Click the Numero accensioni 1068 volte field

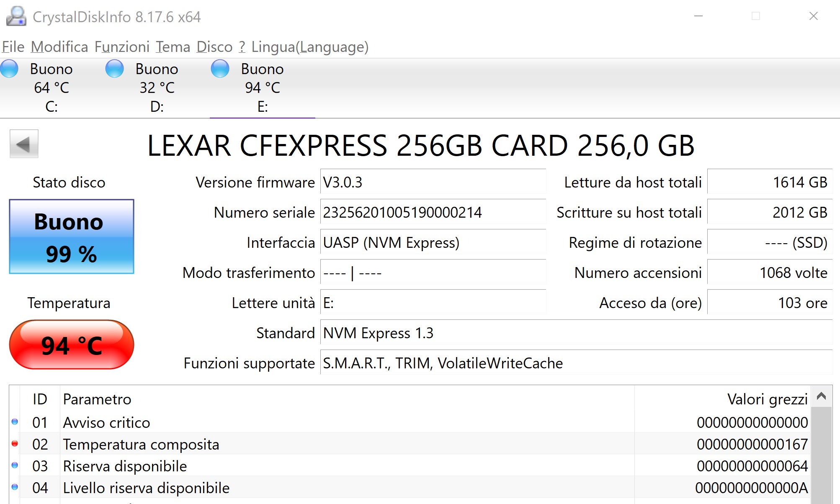pyautogui.click(x=770, y=273)
